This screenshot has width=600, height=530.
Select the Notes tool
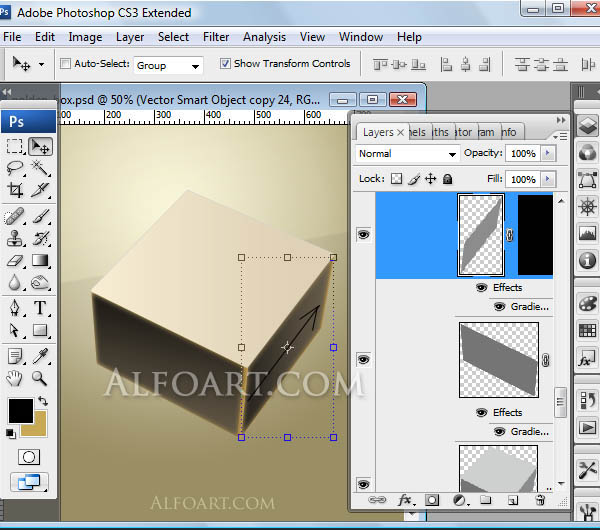coord(15,356)
